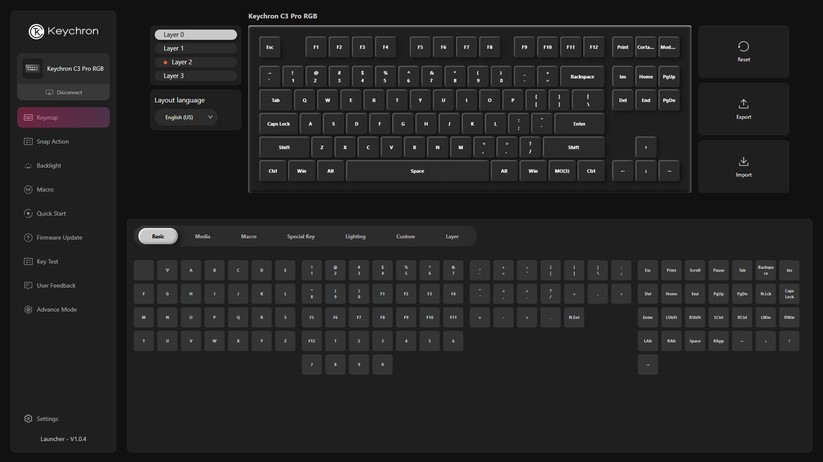Open Settings at the sidebar bottom
The height and width of the screenshot is (462, 823).
[x=47, y=419]
